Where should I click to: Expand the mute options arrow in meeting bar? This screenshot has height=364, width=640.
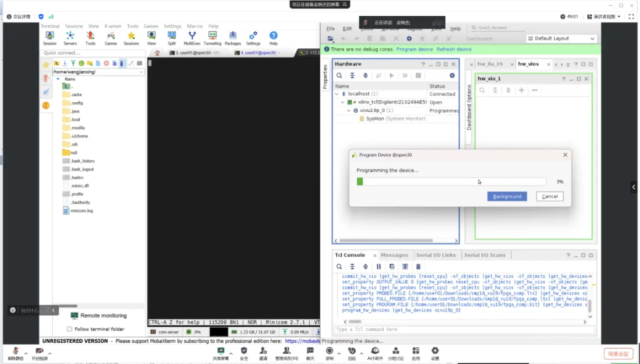coord(26,353)
